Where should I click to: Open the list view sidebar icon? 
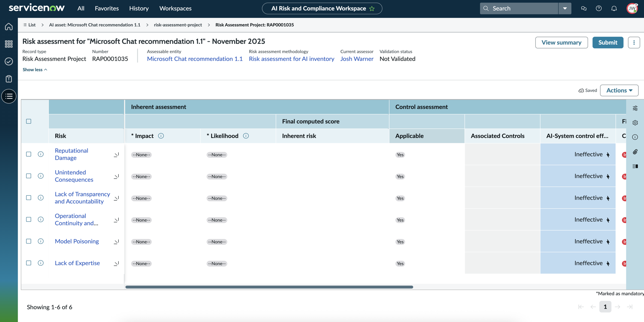click(x=9, y=96)
